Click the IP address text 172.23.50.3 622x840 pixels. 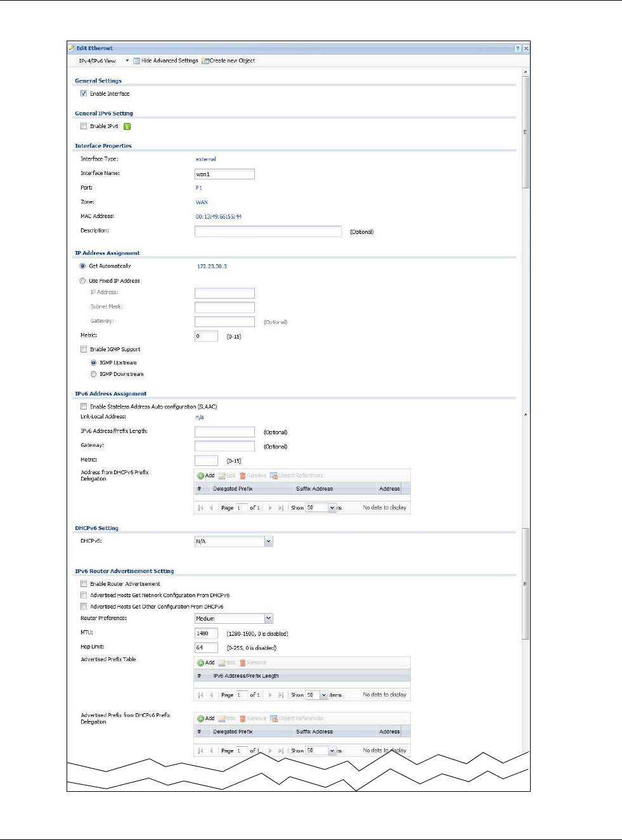tap(212, 266)
